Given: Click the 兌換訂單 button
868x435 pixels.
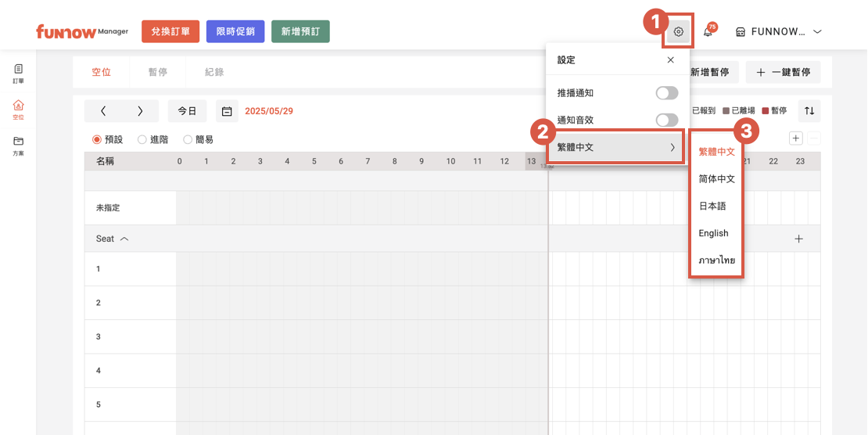Looking at the screenshot, I should pyautogui.click(x=170, y=31).
